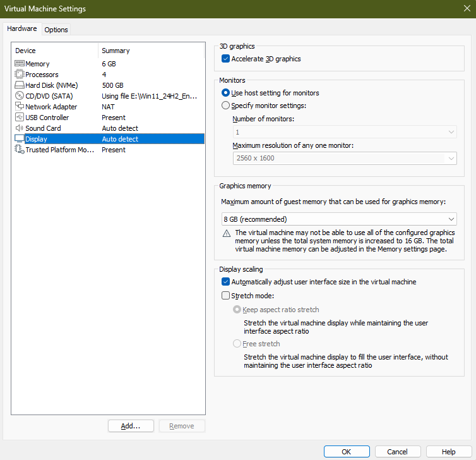476x460 pixels.
Task: Click the USB Controller icon
Action: pyautogui.click(x=19, y=118)
